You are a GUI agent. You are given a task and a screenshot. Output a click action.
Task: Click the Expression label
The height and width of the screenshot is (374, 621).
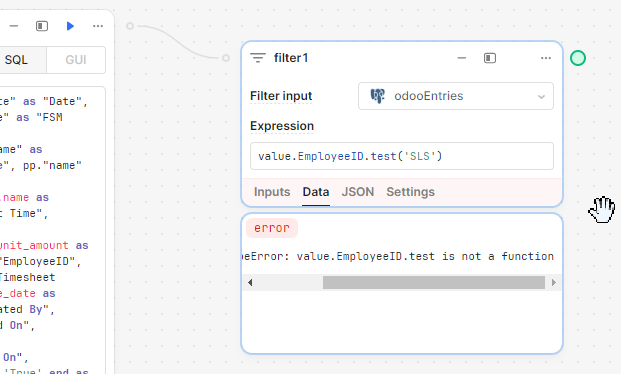click(282, 126)
